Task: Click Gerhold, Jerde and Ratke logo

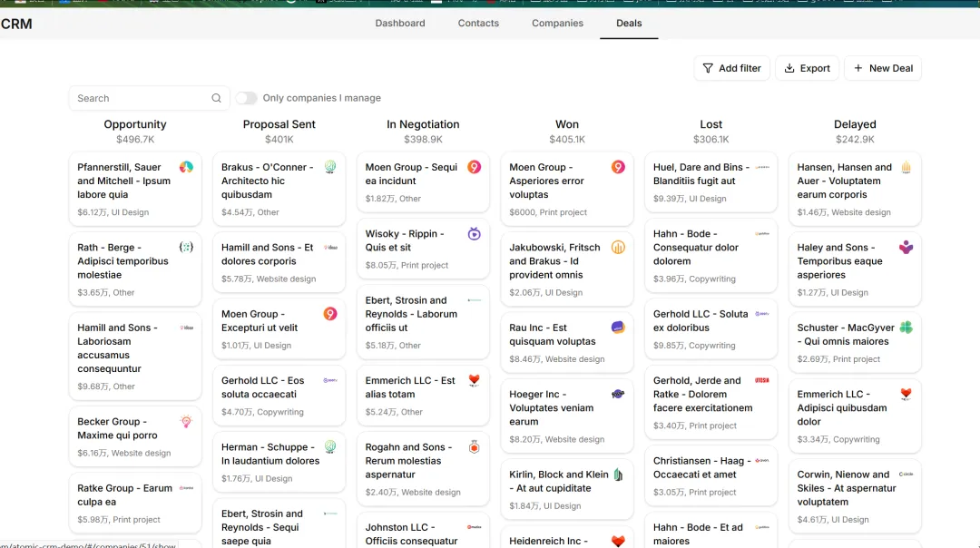Action: [x=762, y=380]
